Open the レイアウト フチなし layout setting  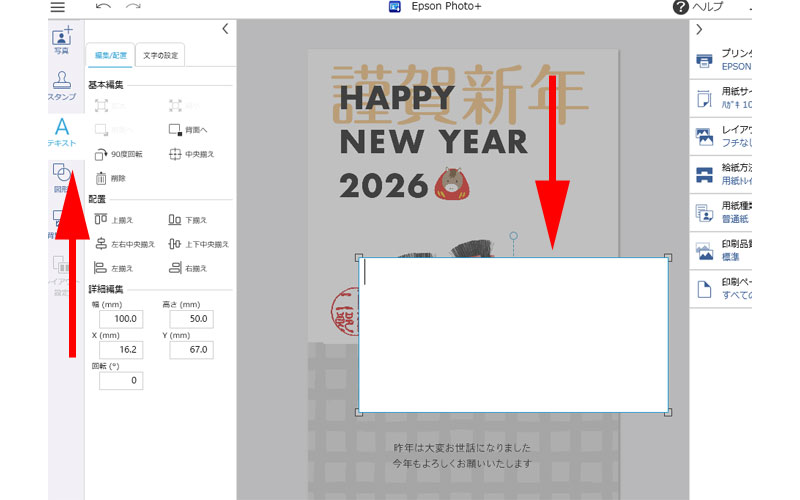pos(720,136)
